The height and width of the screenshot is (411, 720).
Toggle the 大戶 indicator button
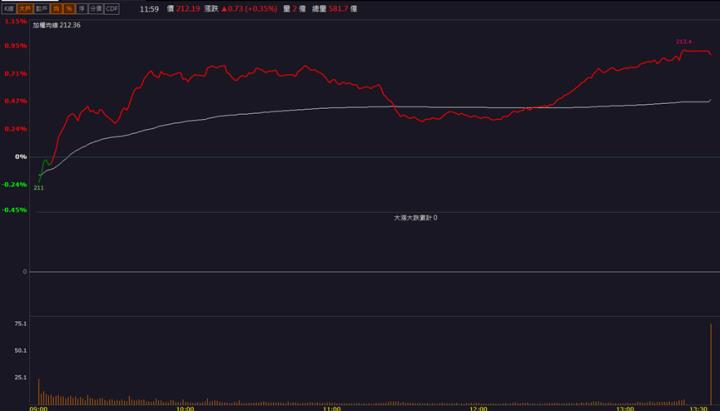point(24,8)
